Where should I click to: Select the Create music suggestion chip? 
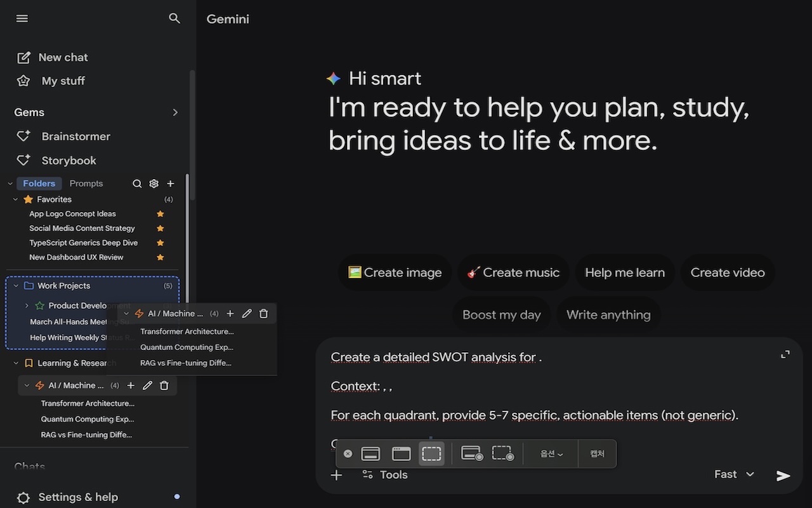tap(513, 272)
